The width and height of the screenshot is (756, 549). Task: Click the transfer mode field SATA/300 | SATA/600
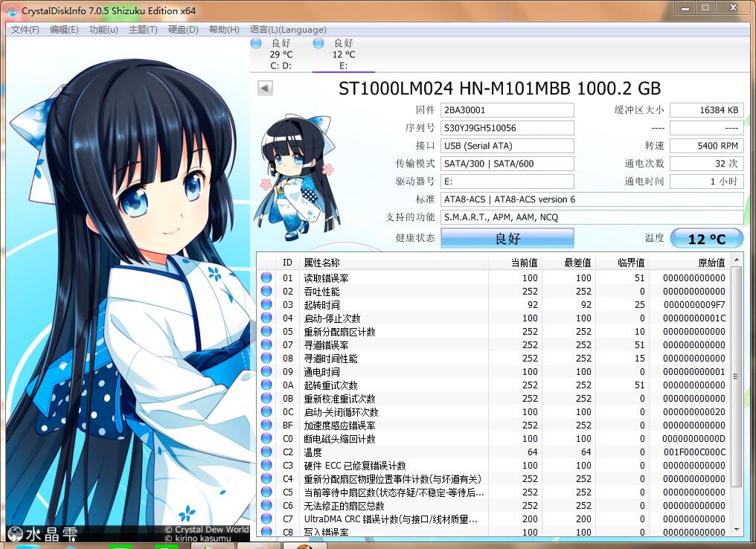(x=507, y=164)
